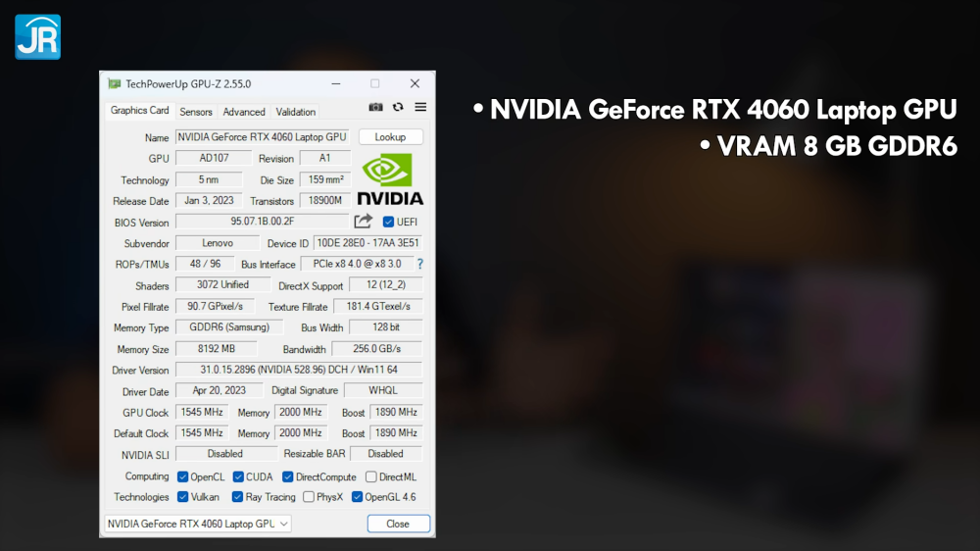This screenshot has width=980, height=551.
Task: Toggle the Vulkan checkbox
Action: pyautogui.click(x=182, y=497)
